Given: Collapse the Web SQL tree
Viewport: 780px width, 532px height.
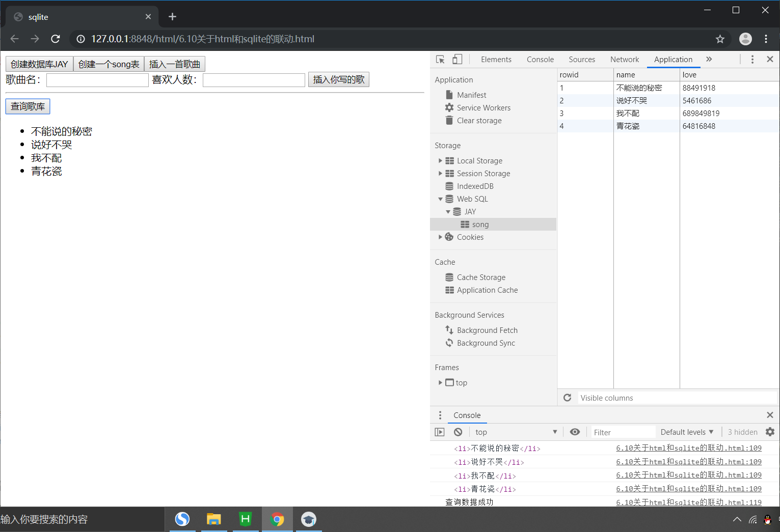Looking at the screenshot, I should (440, 199).
